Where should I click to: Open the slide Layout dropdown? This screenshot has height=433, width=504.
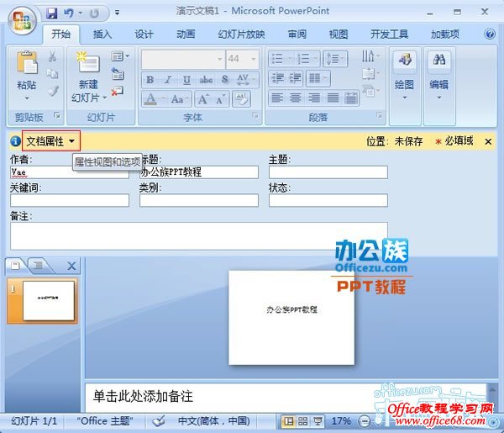[x=120, y=56]
